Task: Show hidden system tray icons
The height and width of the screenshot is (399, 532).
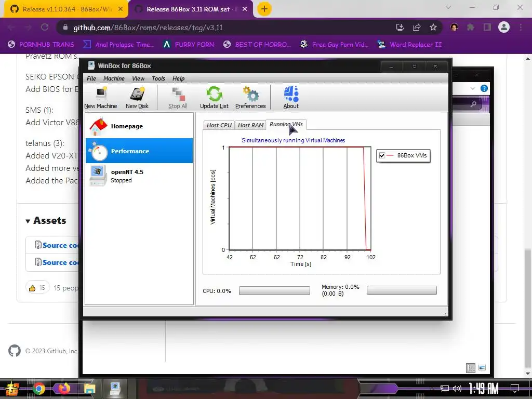Action: tap(432, 389)
